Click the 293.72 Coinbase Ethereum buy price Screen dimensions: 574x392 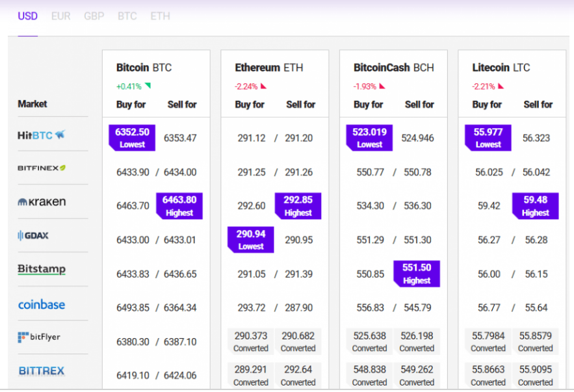tap(252, 307)
